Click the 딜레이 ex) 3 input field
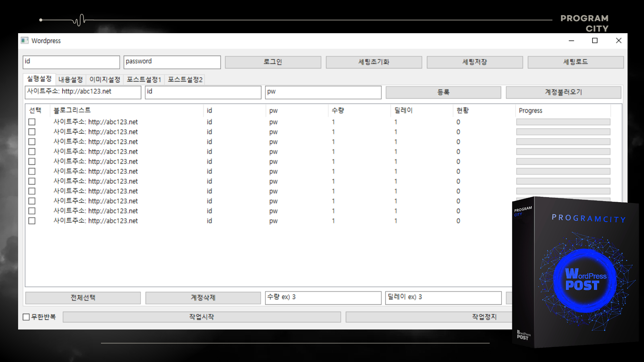Image resolution: width=644 pixels, height=362 pixels. point(443,298)
